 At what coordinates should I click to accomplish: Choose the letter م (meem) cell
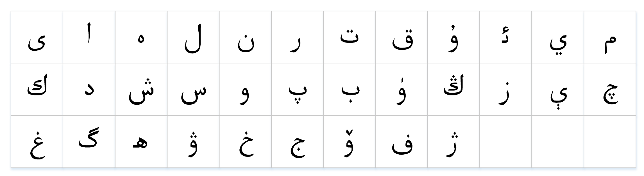(x=610, y=37)
